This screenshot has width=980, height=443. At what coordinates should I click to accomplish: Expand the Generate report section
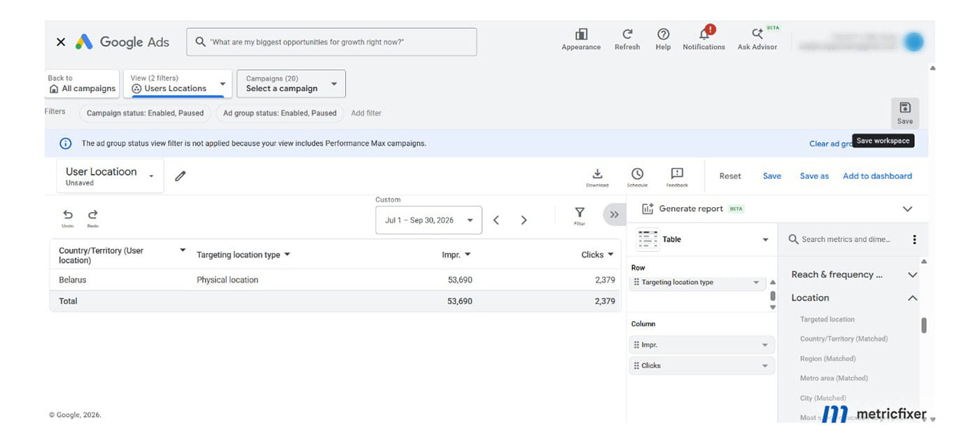pos(907,209)
